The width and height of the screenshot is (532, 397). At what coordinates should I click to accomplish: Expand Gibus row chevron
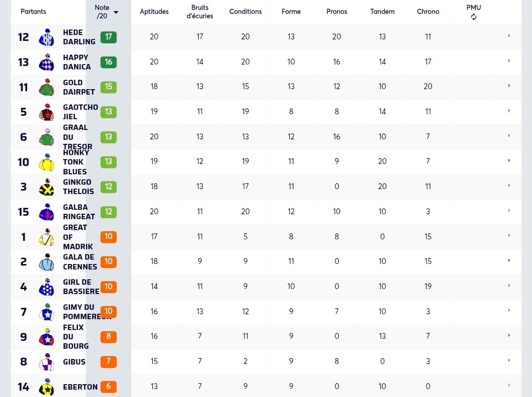509,361
